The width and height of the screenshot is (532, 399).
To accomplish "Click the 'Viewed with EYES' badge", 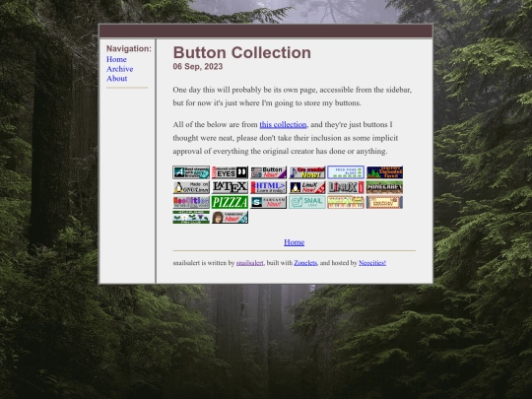I will (x=230, y=172).
